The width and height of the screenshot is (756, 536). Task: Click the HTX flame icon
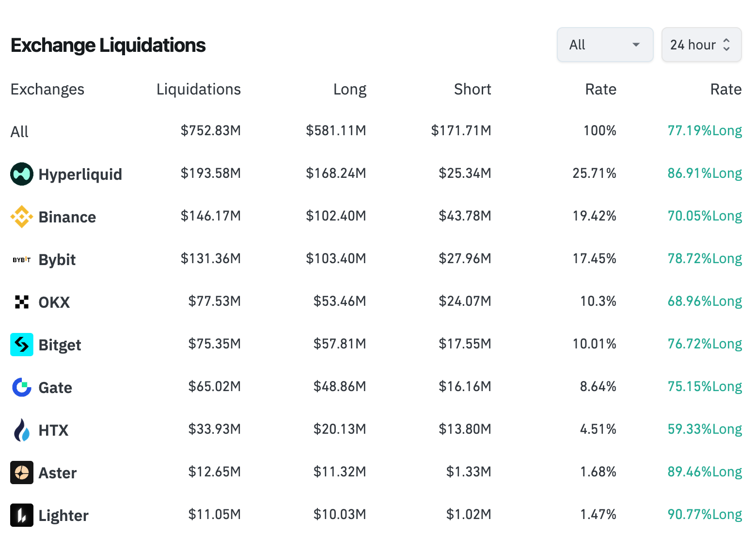coord(21,430)
